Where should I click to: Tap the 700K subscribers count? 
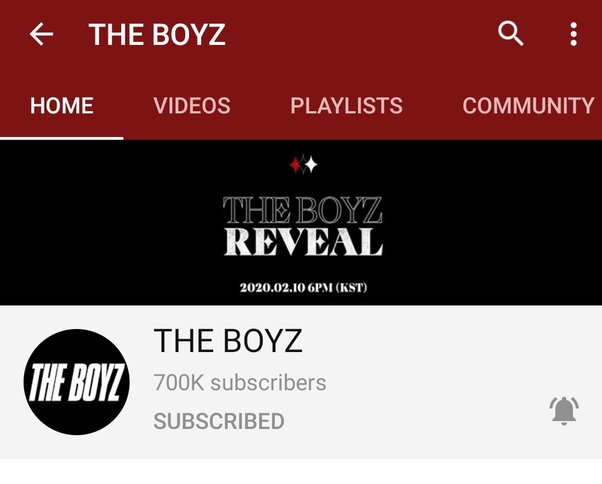pos(240,383)
